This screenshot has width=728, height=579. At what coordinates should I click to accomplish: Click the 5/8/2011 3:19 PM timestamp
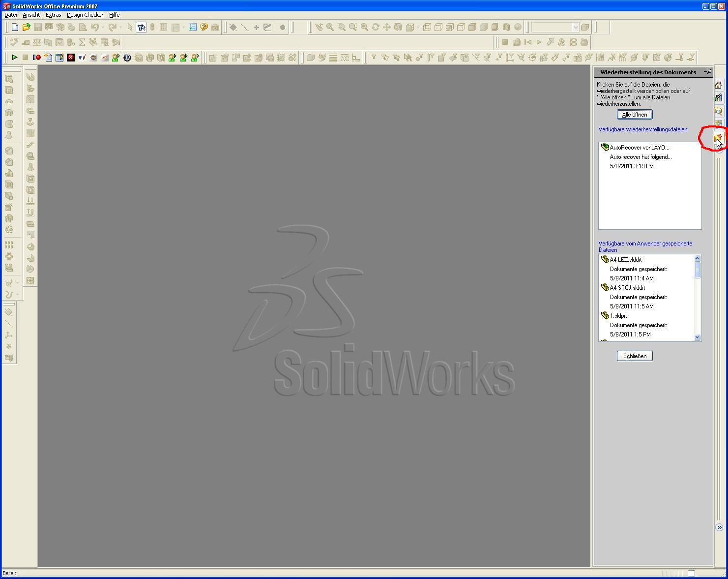click(632, 166)
